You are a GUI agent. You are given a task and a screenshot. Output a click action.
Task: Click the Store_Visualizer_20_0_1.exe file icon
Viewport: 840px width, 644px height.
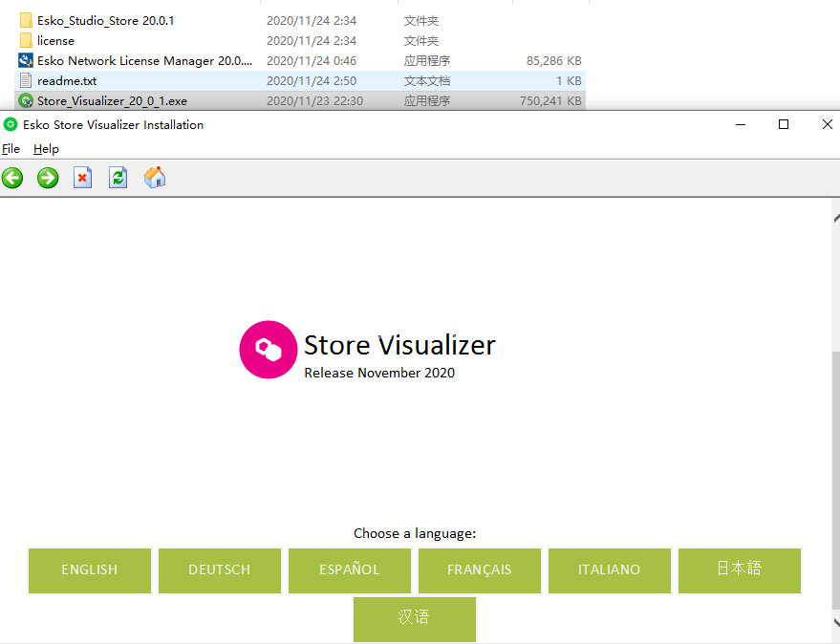tap(26, 100)
